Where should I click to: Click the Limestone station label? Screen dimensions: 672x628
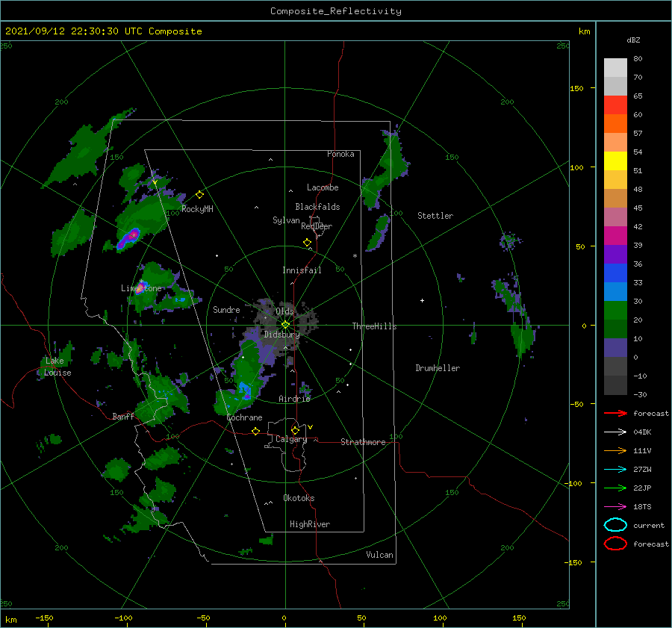tap(141, 288)
